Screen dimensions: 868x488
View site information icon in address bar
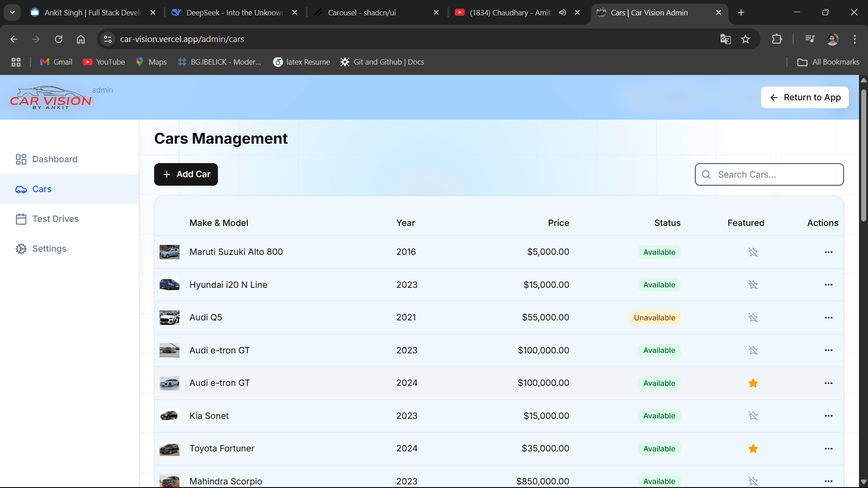(108, 39)
